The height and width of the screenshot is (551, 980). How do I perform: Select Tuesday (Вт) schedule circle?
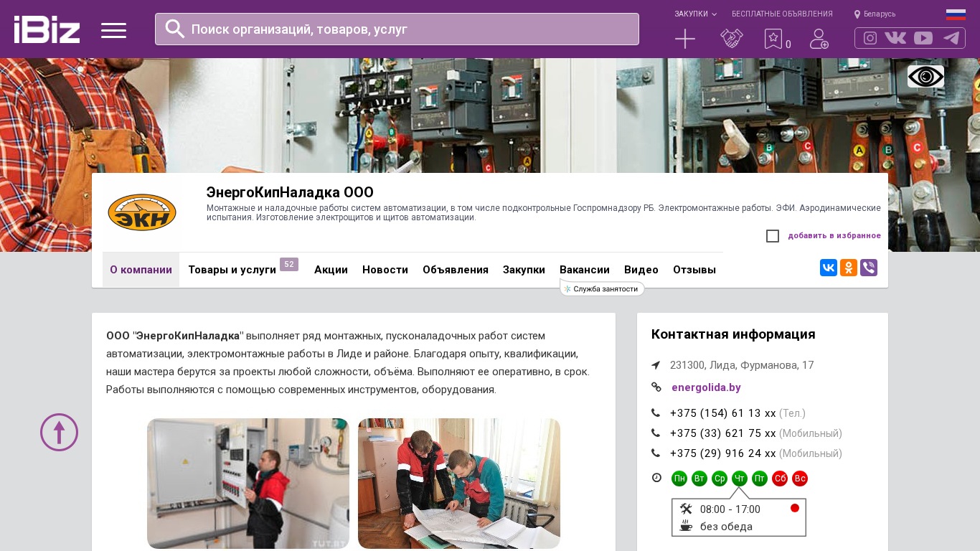click(699, 479)
